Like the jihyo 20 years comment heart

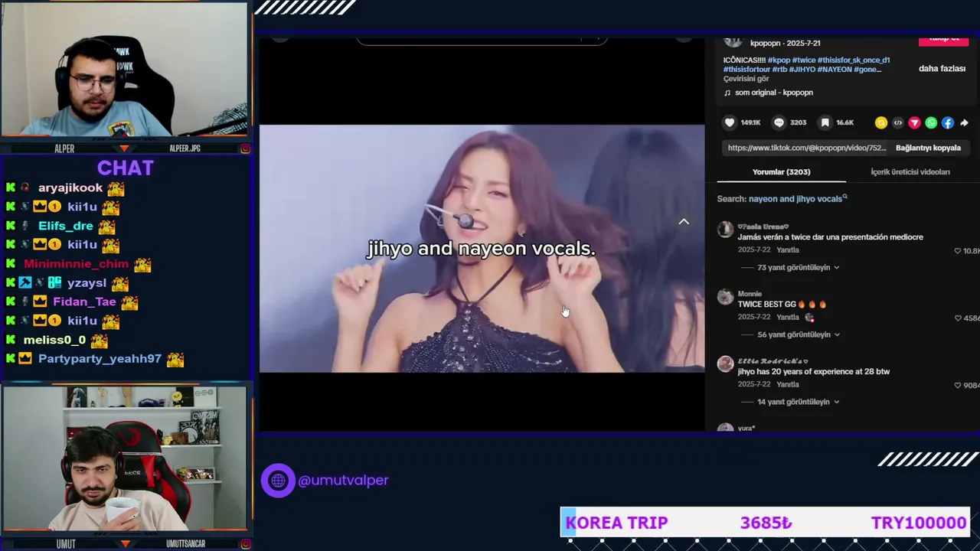pos(958,386)
